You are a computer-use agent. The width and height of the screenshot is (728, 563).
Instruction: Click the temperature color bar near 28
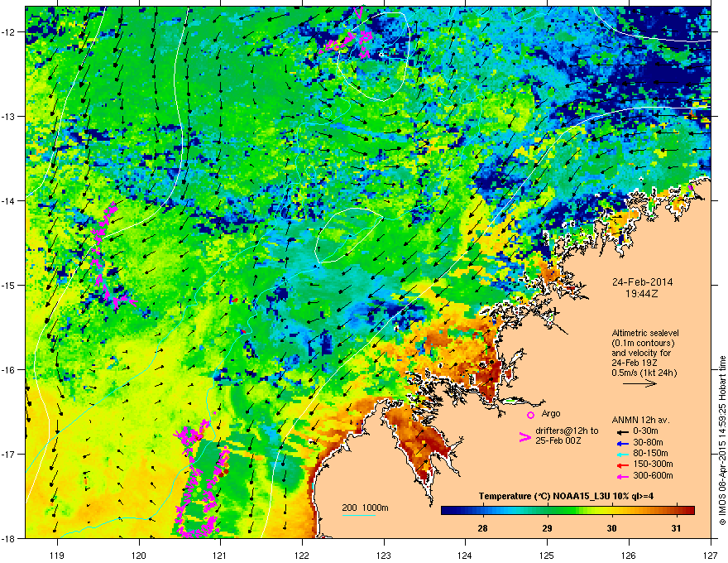point(483,510)
